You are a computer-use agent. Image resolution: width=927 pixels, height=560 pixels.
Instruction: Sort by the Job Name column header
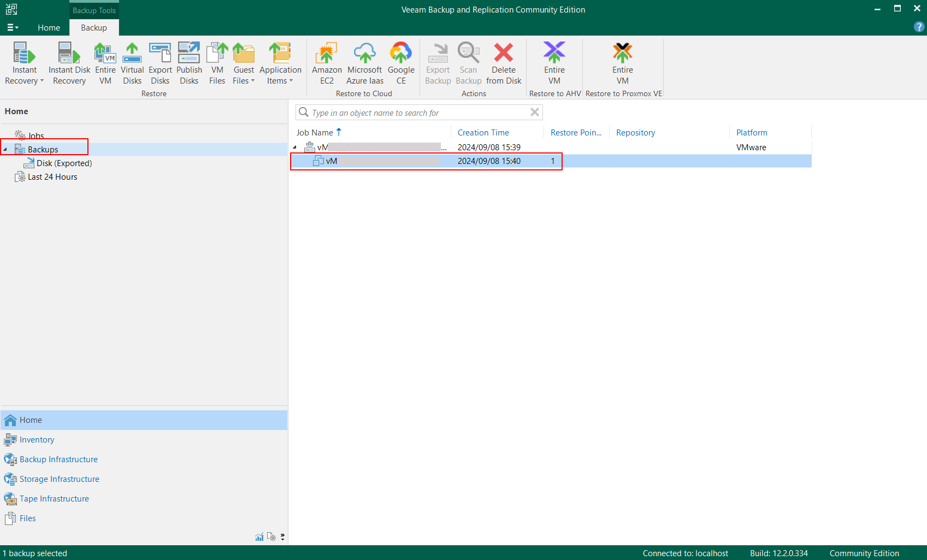pyautogui.click(x=315, y=132)
